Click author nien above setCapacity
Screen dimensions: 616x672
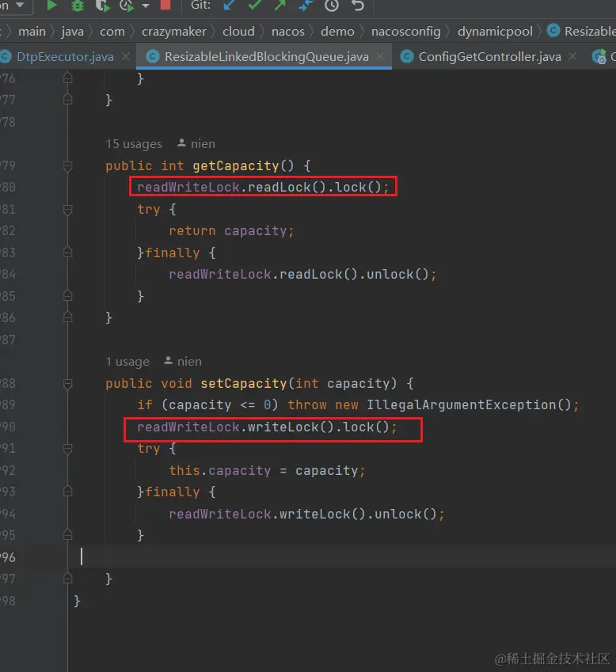pos(183,361)
